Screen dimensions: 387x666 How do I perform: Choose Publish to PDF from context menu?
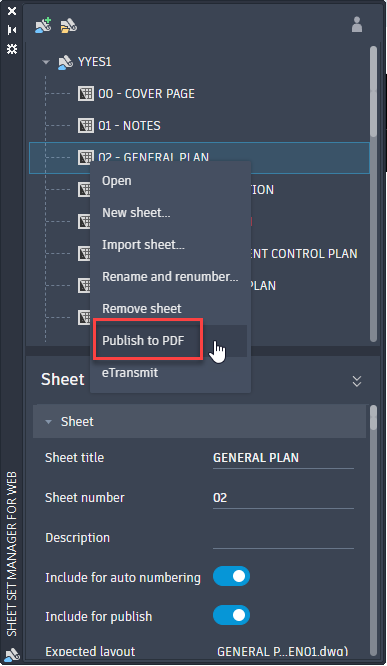[143, 341]
